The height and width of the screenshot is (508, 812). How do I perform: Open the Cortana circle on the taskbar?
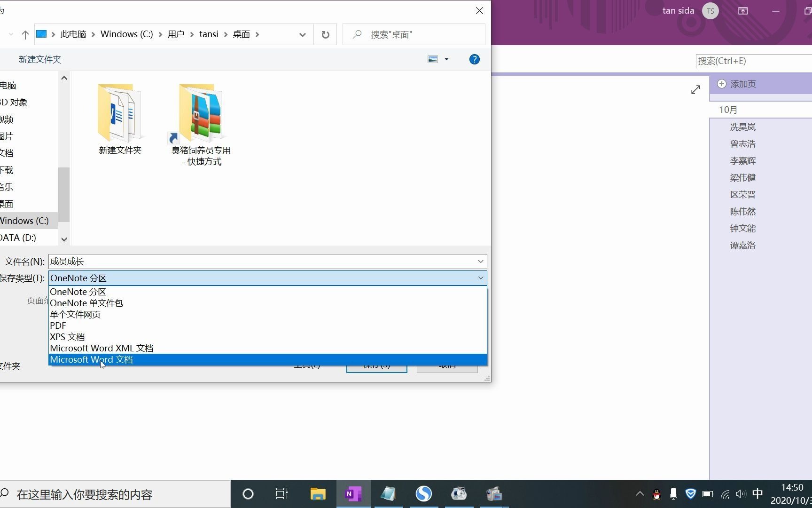click(x=248, y=494)
